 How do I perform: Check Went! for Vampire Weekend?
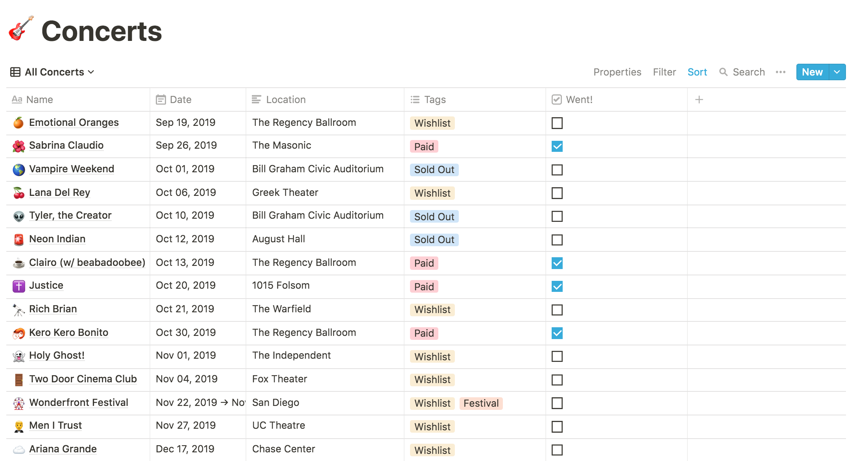(x=557, y=170)
